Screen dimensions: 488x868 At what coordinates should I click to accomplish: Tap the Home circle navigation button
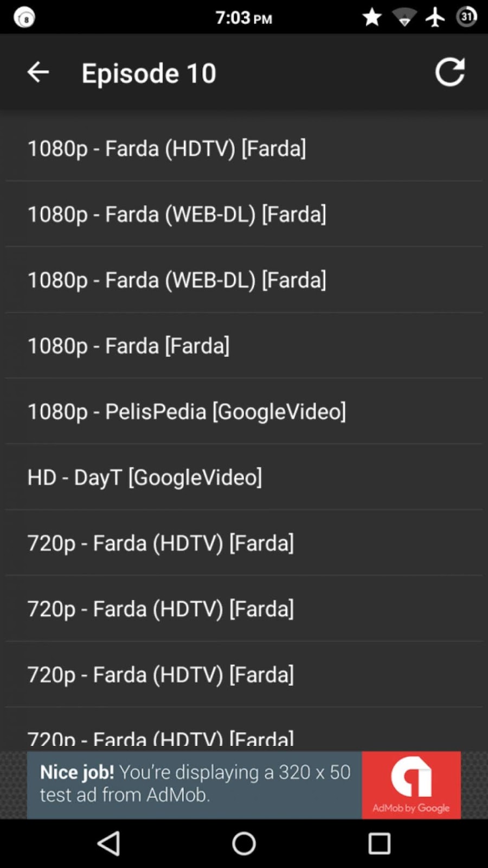[244, 844]
